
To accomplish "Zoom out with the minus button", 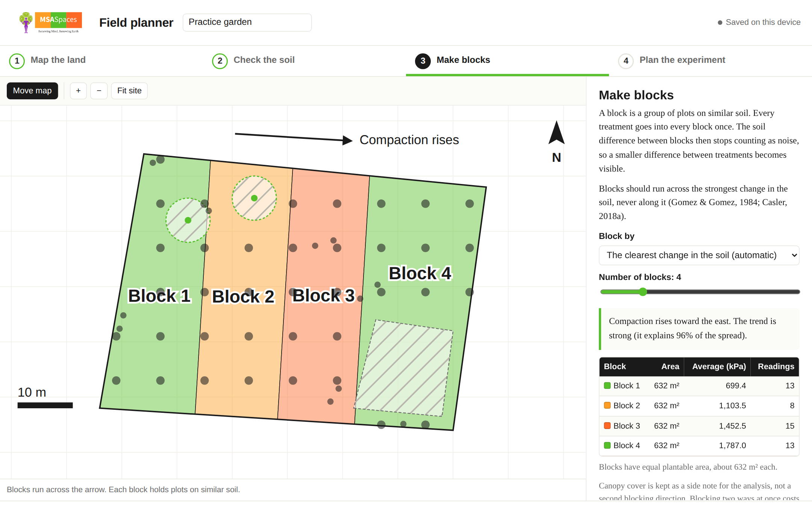I will click(x=99, y=91).
